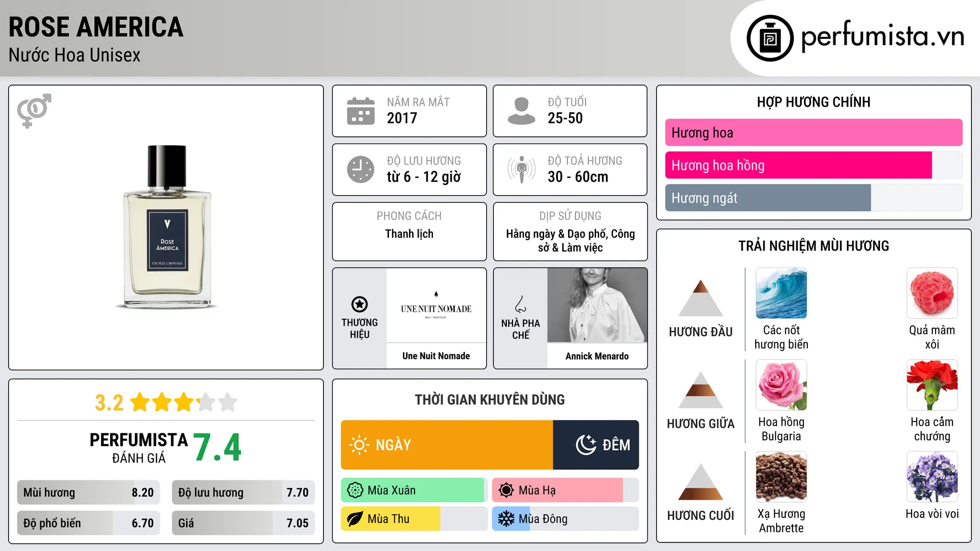
Task: Click the Hương đầu pyramid icon
Action: (701, 298)
